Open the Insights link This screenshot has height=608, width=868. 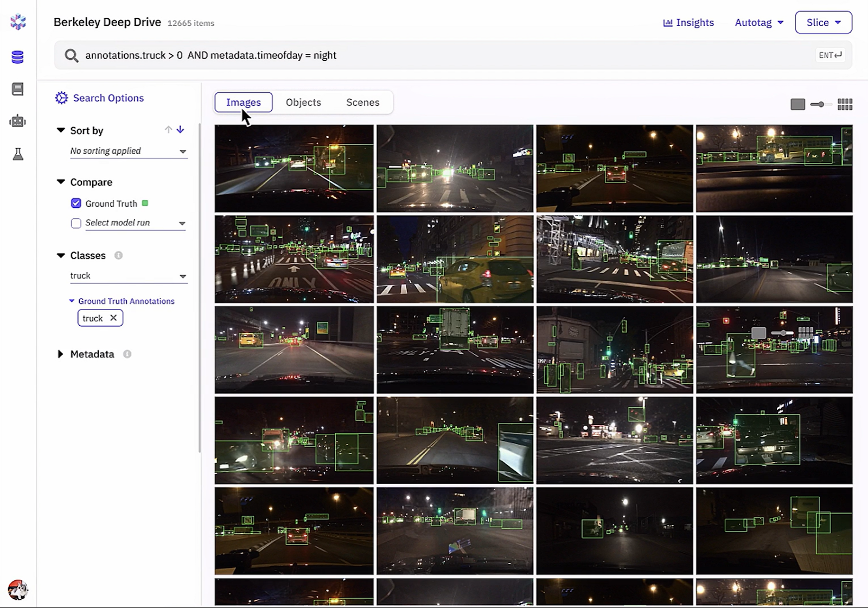(688, 23)
